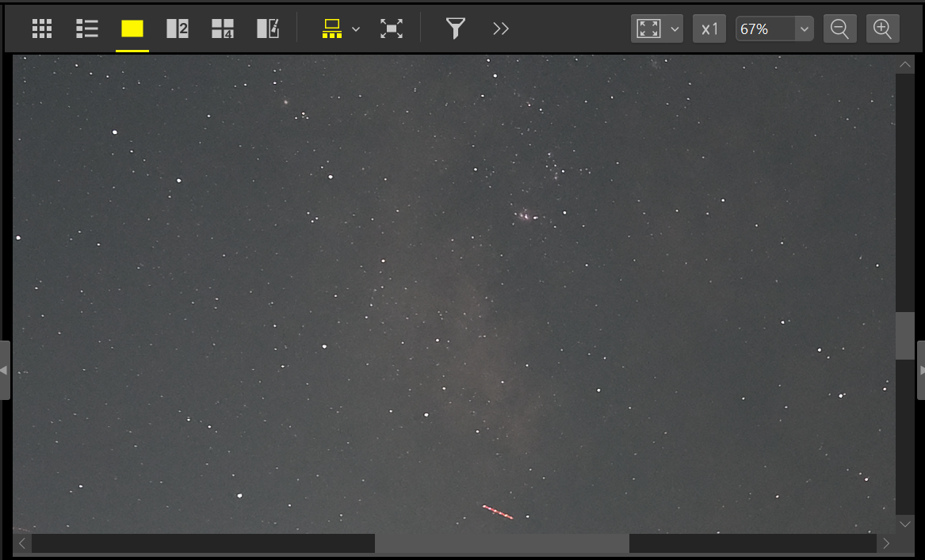Expand the filmstrip layout dropdown arrow

[356, 29]
